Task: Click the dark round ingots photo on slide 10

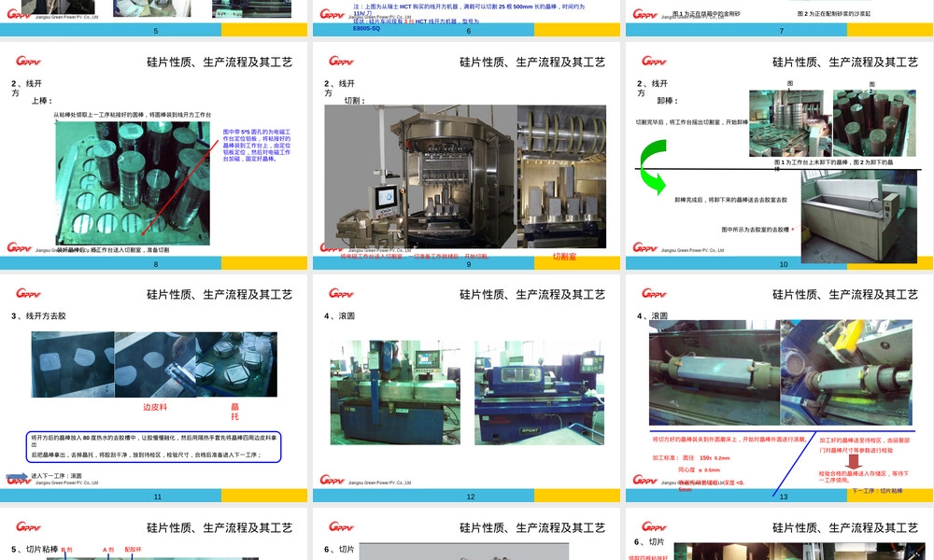Action: (x=874, y=123)
